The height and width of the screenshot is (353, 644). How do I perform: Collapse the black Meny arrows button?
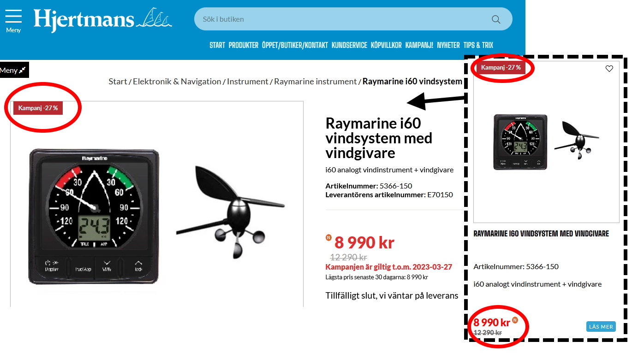tap(14, 70)
